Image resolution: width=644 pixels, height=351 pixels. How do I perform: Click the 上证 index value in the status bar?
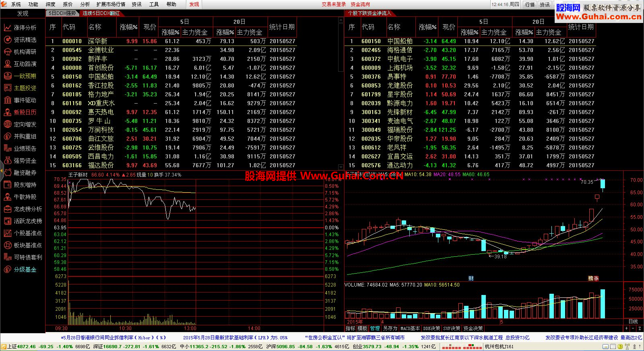coord(27,347)
